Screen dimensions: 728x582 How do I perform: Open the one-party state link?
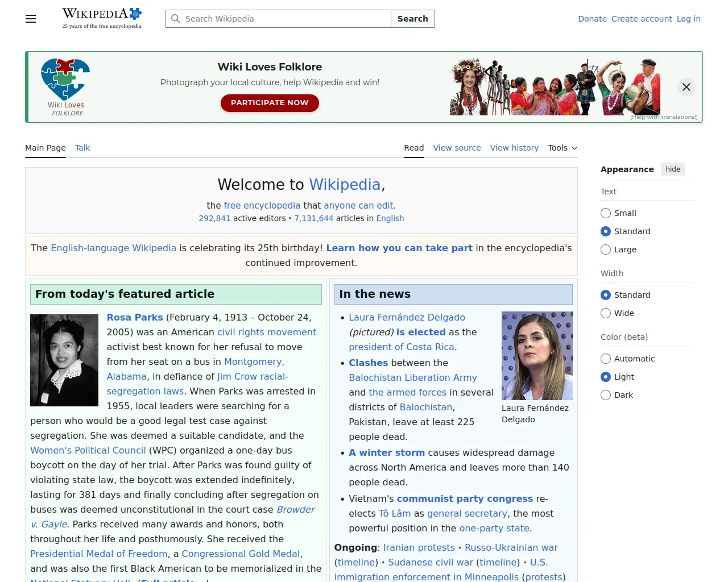point(494,528)
